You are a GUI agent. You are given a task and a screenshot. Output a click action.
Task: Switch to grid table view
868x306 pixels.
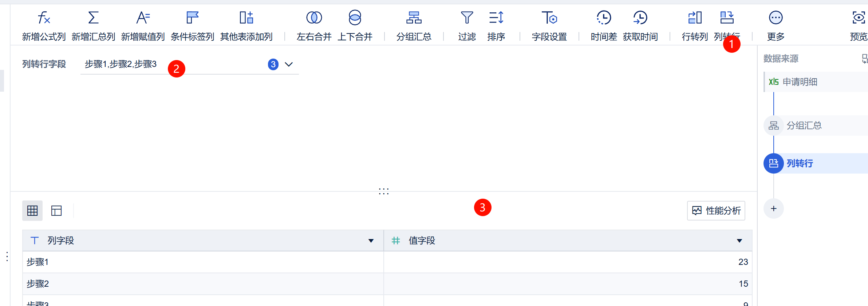[32, 211]
